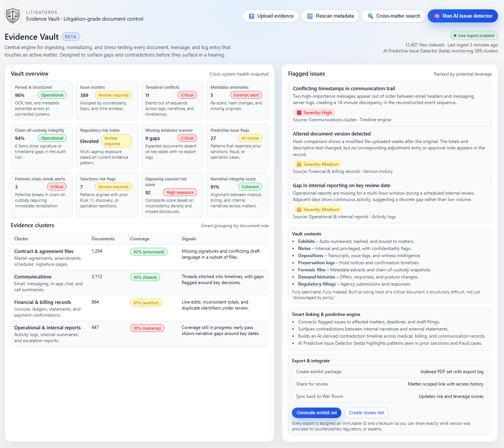Click the red severity icon beside Severity: High
504x448 pixels.
coord(299,112)
